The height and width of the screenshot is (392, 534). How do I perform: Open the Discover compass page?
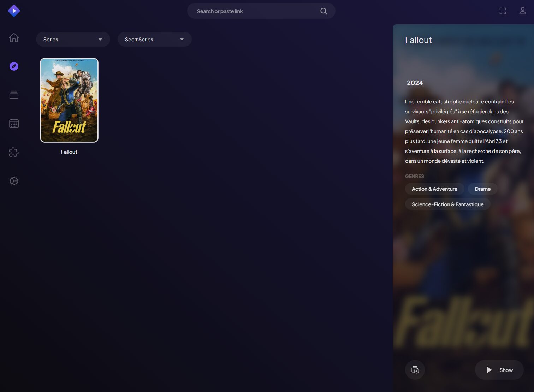(x=14, y=66)
